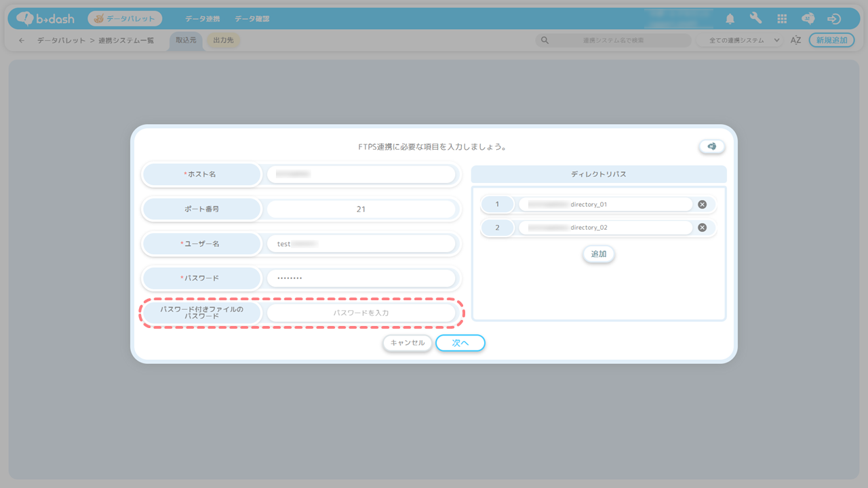Select the 取込元 tab
868x488 pixels.
(186, 41)
